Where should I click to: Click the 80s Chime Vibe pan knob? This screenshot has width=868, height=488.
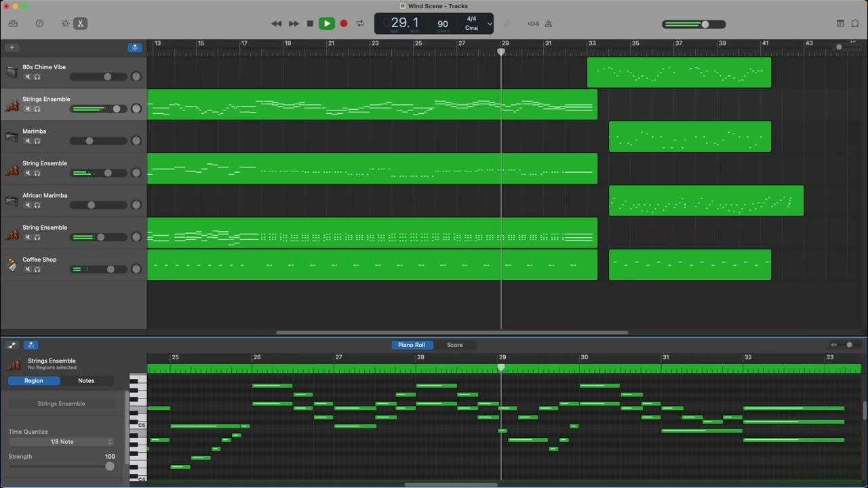[136, 77]
